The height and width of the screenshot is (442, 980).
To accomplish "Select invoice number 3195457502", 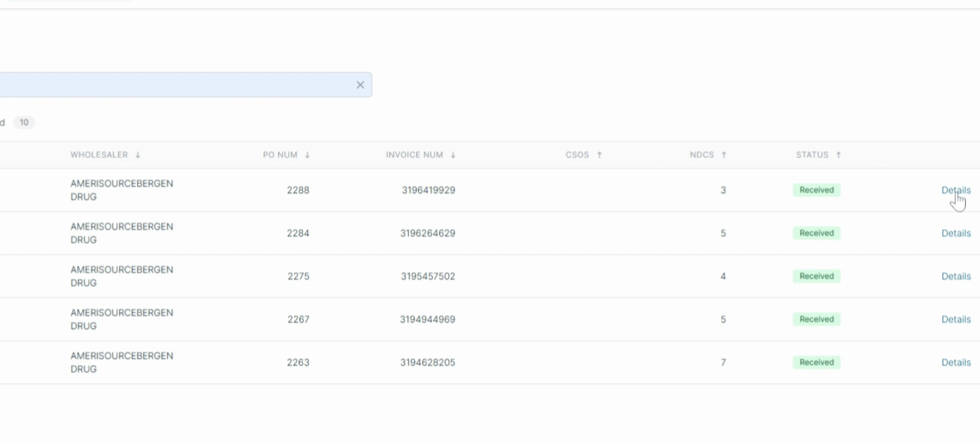I will point(428,276).
